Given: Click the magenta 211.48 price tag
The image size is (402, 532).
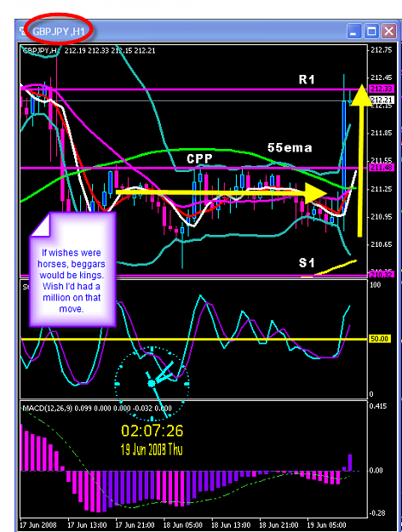Looking at the screenshot, I should pyautogui.click(x=382, y=168).
